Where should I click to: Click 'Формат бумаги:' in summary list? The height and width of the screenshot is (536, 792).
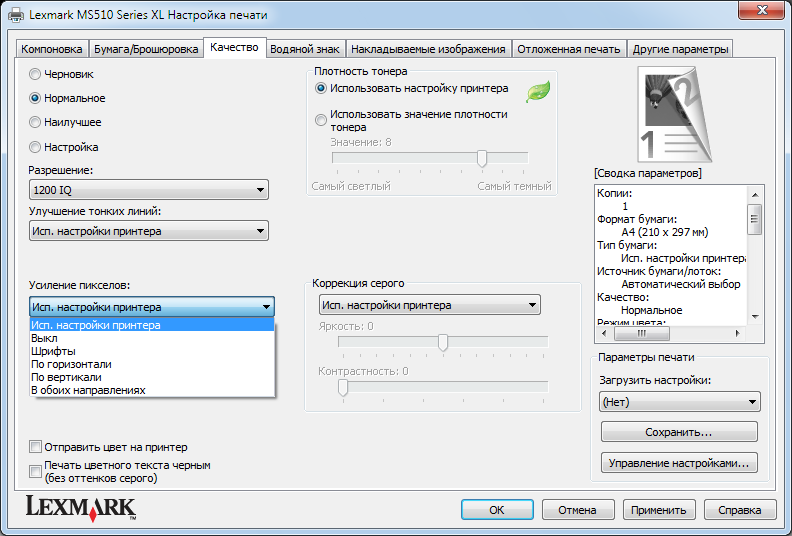(x=637, y=219)
